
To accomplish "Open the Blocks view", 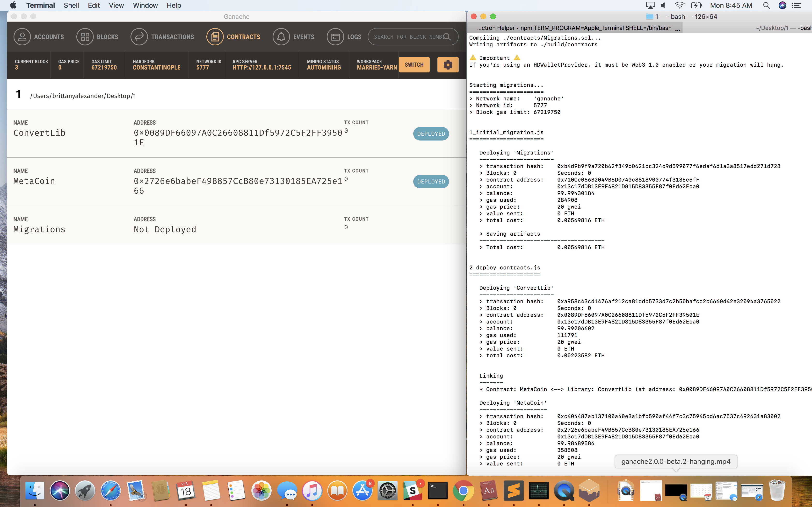I will 98,36.
